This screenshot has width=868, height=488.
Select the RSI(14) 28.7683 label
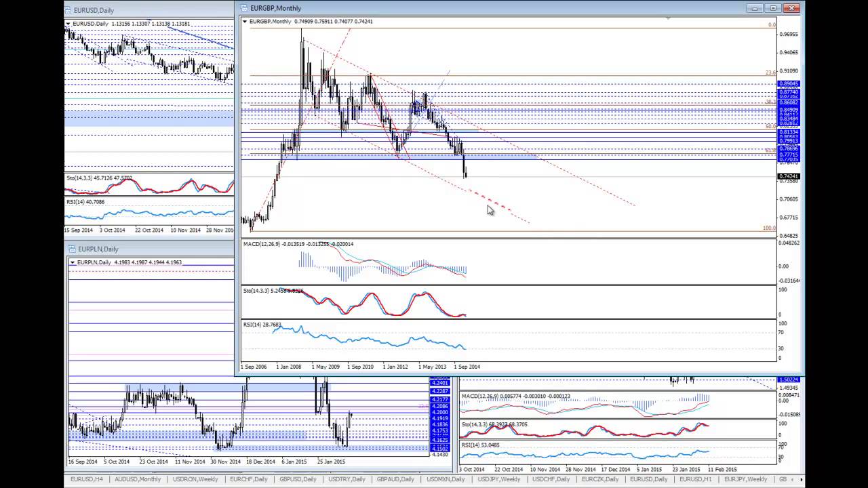(x=262, y=325)
